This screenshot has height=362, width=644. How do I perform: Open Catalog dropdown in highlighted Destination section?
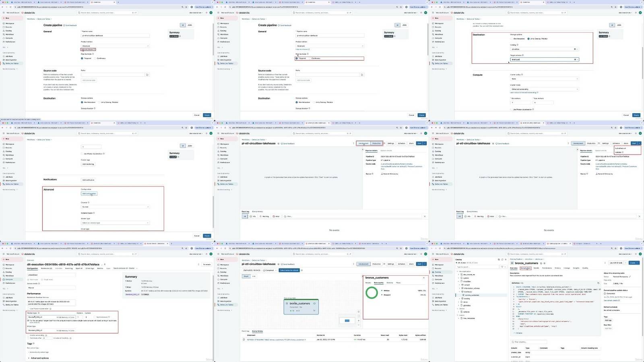(545, 49)
